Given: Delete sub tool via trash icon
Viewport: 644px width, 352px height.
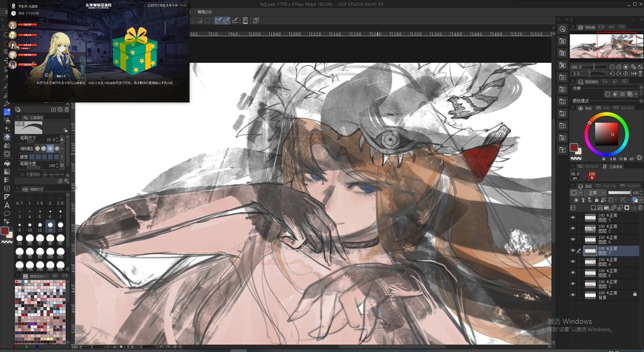Looking at the screenshot, I should tap(67, 110).
